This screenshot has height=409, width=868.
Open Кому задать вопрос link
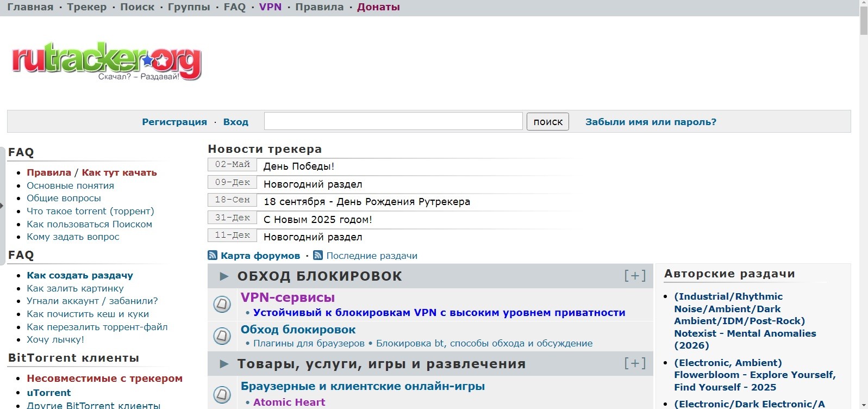click(x=73, y=237)
